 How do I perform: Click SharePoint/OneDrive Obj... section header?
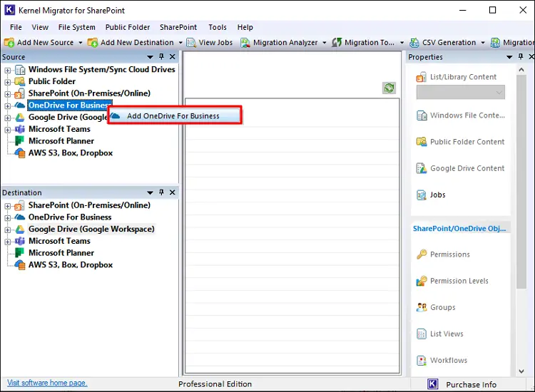(x=459, y=228)
